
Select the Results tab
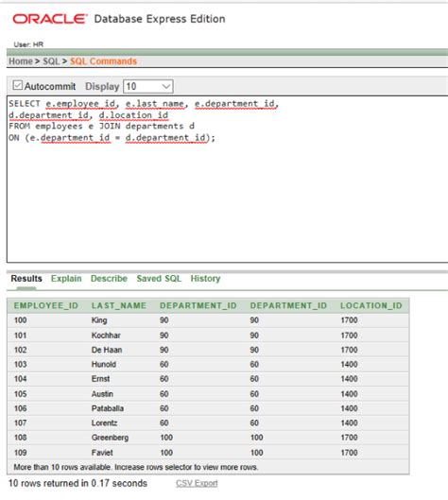[26, 279]
